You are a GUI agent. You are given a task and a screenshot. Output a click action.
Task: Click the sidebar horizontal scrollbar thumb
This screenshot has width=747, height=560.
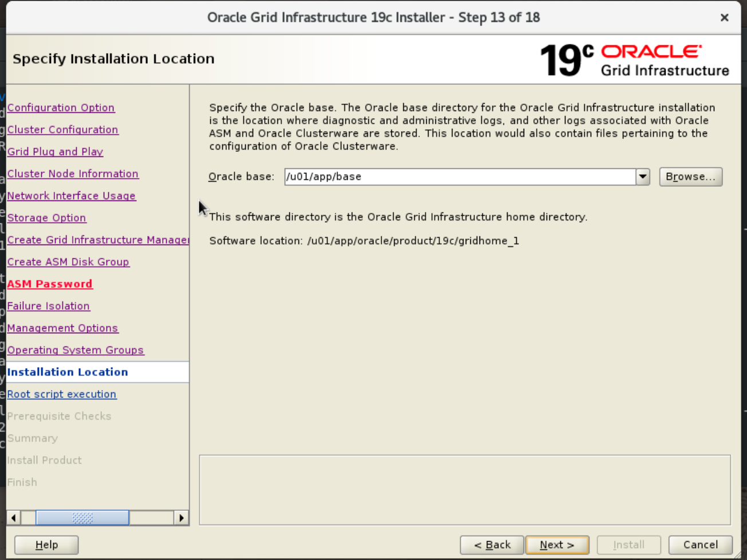click(82, 518)
